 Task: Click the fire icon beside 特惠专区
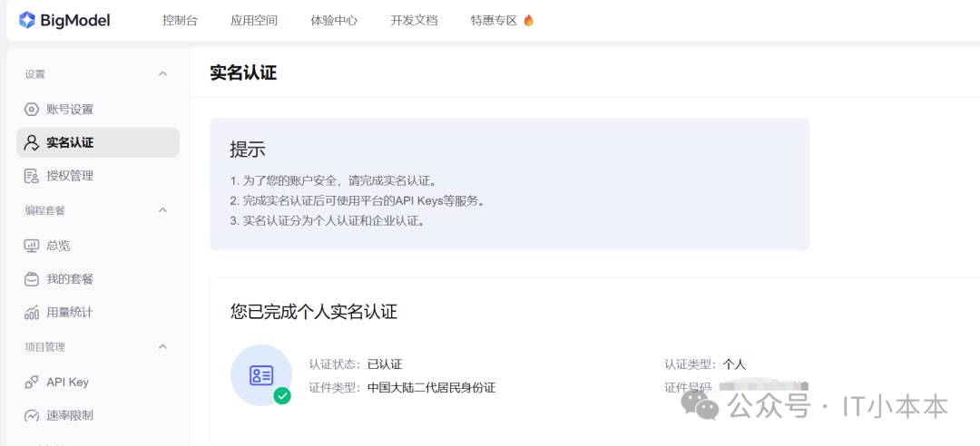[529, 21]
